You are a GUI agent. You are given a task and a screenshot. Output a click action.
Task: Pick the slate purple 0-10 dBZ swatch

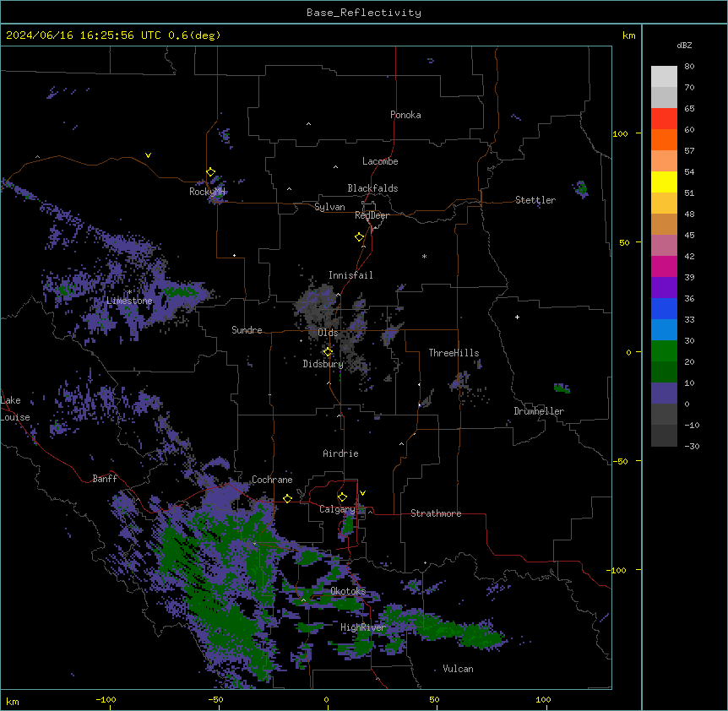[664, 393]
